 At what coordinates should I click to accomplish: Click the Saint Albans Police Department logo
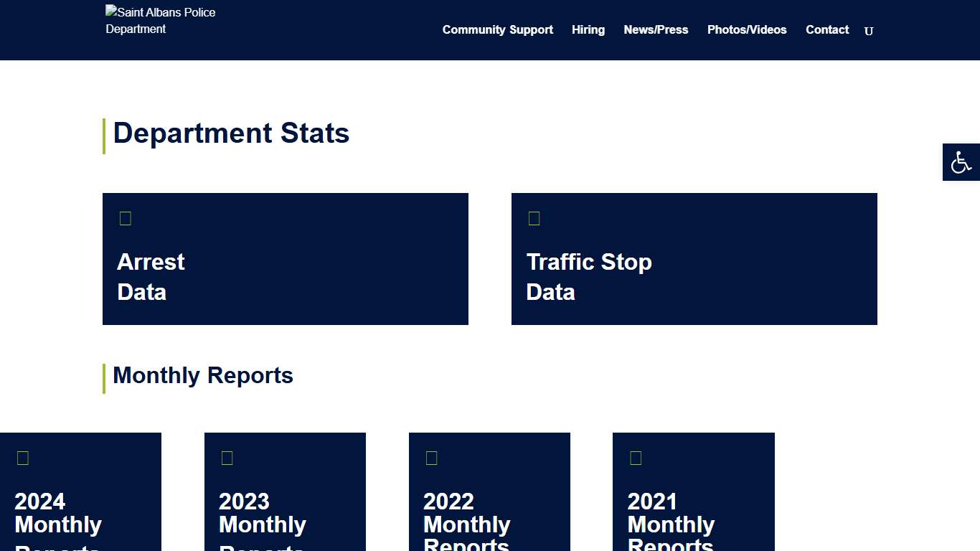click(160, 20)
